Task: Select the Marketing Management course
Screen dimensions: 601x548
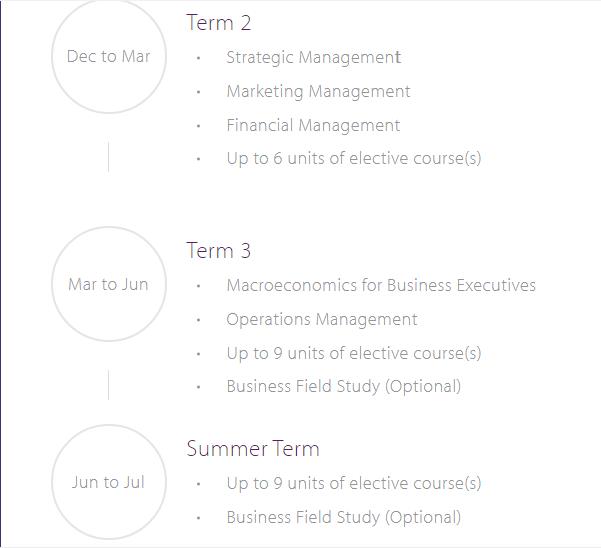Action: 318,92
